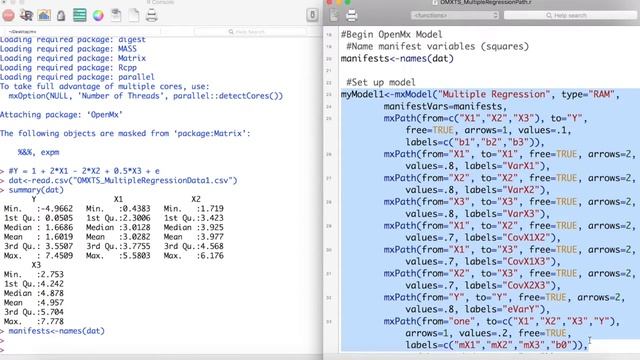Click the line with labels="VarX1"
Screen dimensions: 640x360
pos(478,166)
